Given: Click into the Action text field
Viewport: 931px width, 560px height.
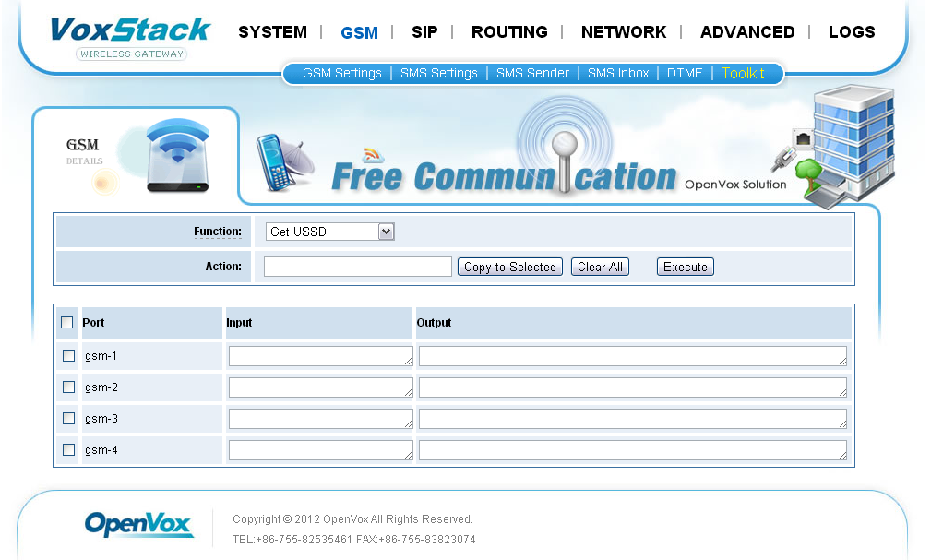Looking at the screenshot, I should pyautogui.click(x=357, y=268).
